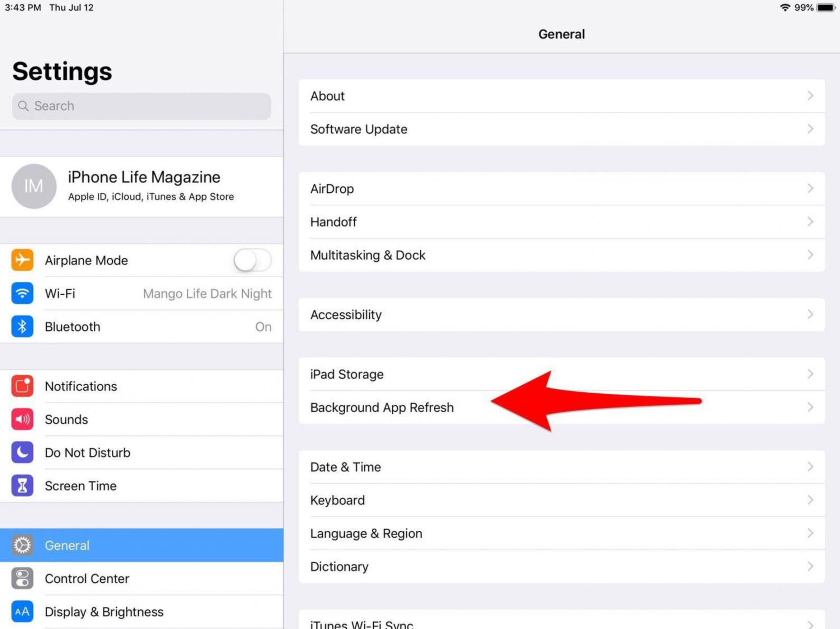Open Date & Time settings
This screenshot has width=840, height=629.
click(x=562, y=467)
